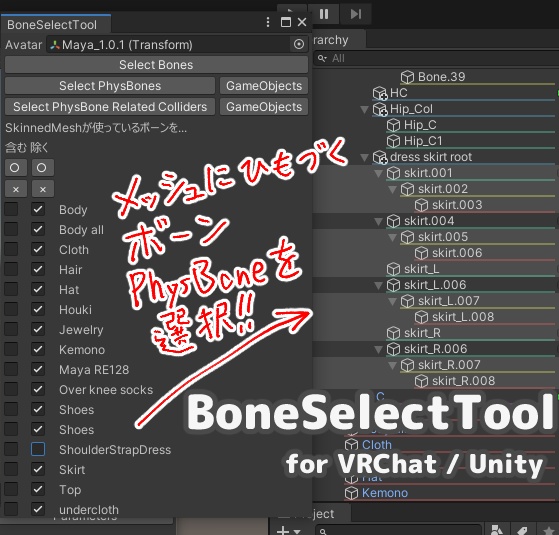Image resolution: width=559 pixels, height=535 pixels.
Task: Click the second circle (check all exclude) button
Action: [x=42, y=168]
